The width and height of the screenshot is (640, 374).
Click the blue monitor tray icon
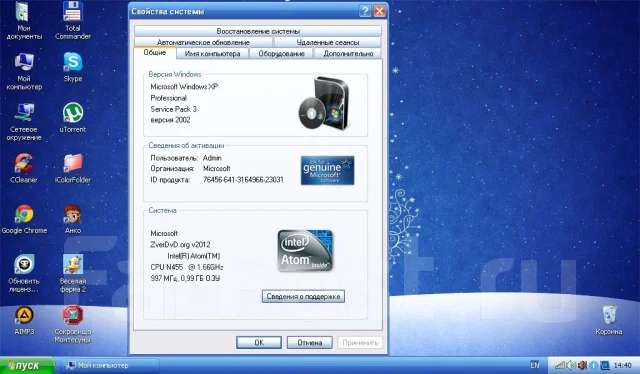pyautogui.click(x=604, y=365)
